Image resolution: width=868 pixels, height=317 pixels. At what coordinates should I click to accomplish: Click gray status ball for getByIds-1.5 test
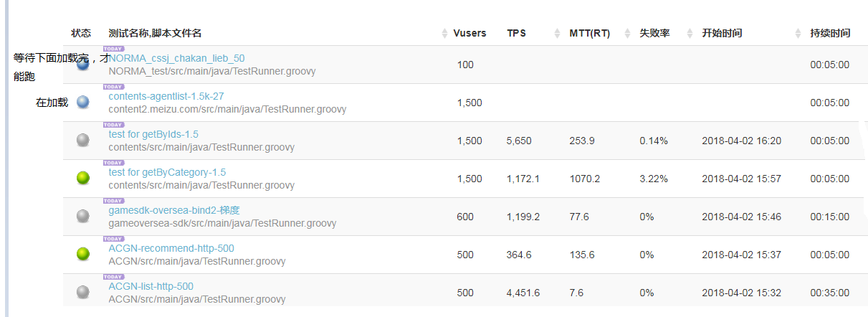click(x=83, y=141)
